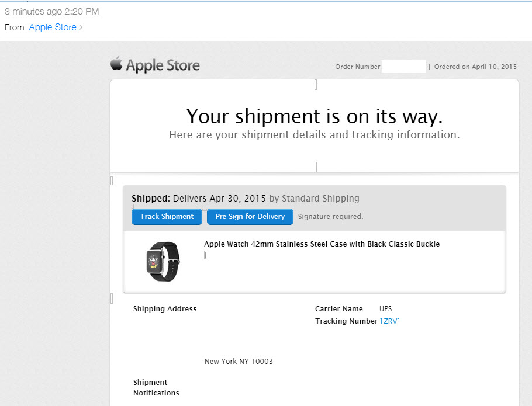Click the 'Apple Store' header wordmark
The image size is (532, 406).
[x=163, y=65]
